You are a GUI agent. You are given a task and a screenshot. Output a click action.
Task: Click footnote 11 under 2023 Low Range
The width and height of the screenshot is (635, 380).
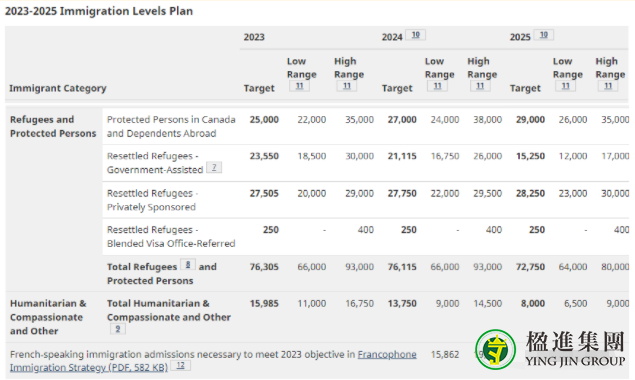click(x=299, y=86)
